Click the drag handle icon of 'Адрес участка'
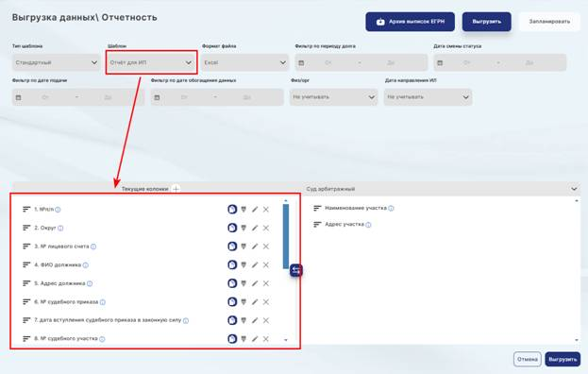 pyautogui.click(x=317, y=225)
